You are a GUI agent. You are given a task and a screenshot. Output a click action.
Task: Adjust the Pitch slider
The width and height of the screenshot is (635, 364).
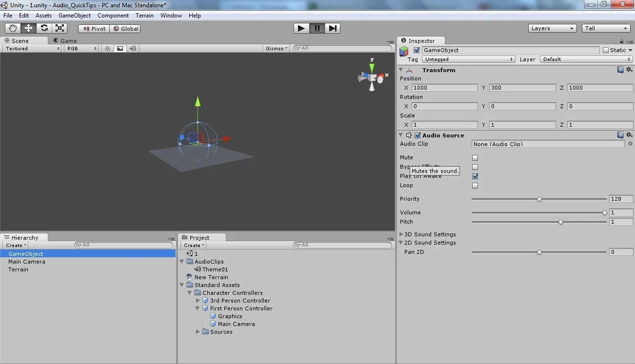(539, 222)
